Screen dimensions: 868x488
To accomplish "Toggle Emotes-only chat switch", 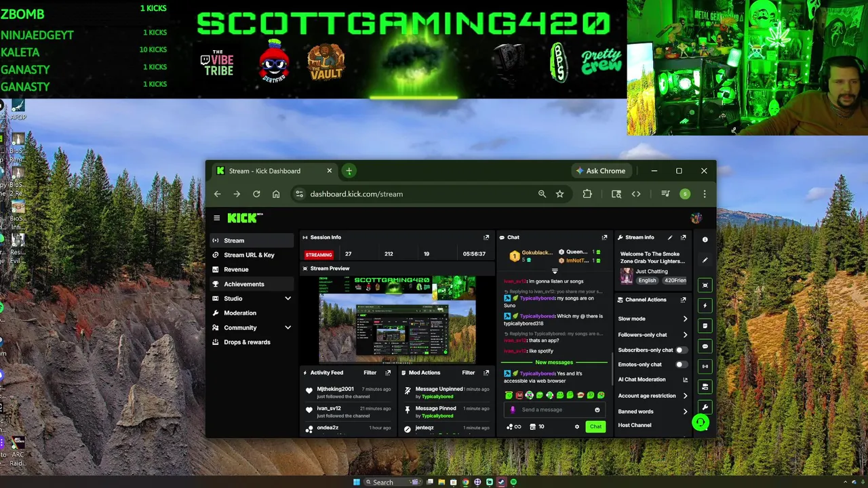I will click(x=681, y=365).
